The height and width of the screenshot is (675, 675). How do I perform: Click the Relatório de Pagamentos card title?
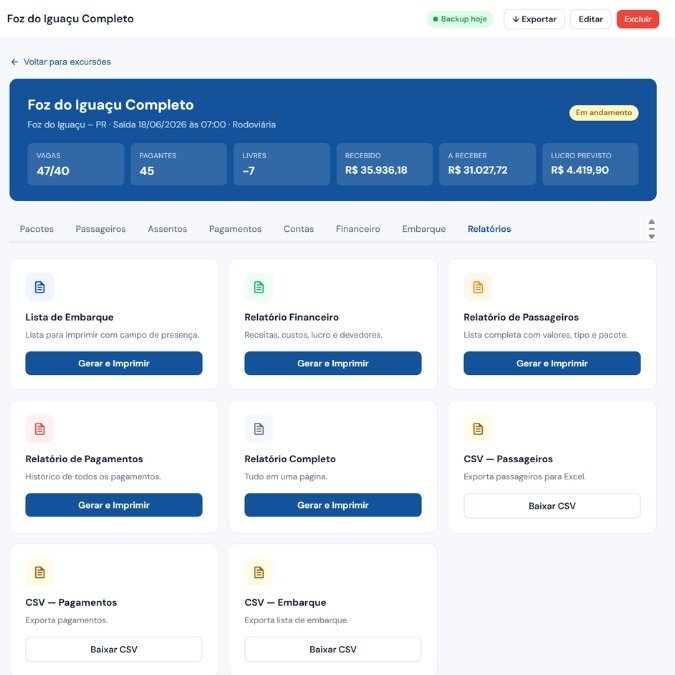tap(84, 459)
